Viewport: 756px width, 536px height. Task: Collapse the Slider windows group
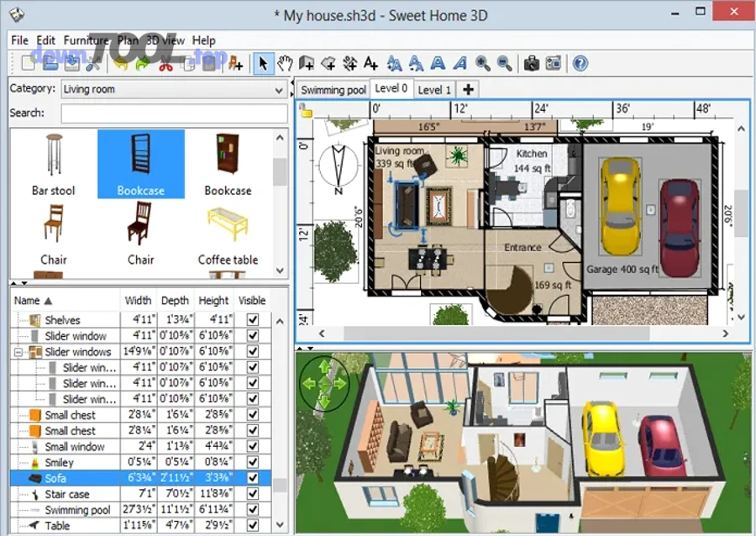tap(18, 352)
